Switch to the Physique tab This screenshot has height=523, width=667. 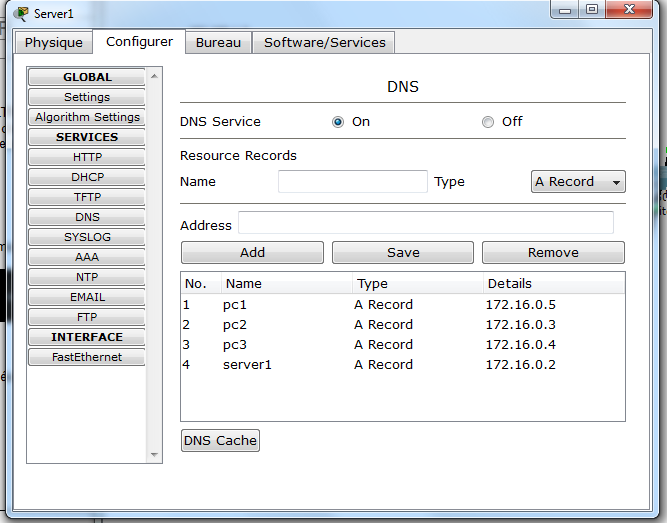point(54,43)
